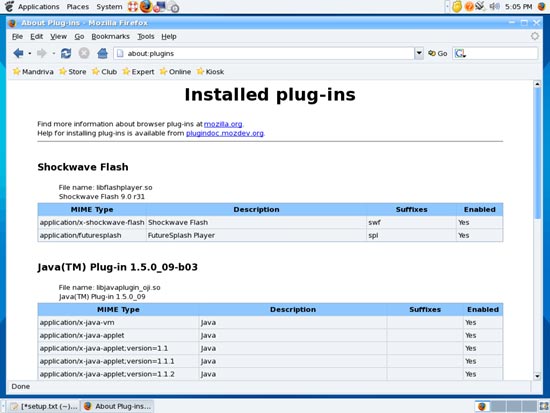The width and height of the screenshot is (550, 413).
Task: Click application/x-java-applet;version=1.1.2 cell
Action: [118, 374]
